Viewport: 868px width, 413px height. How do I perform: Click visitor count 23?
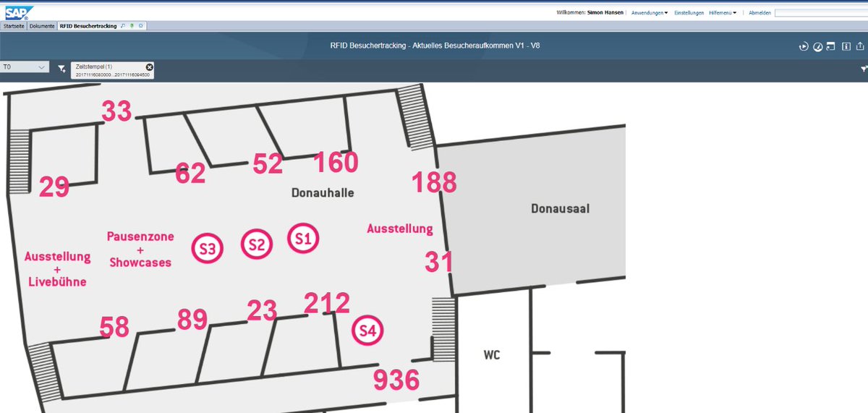(262, 310)
